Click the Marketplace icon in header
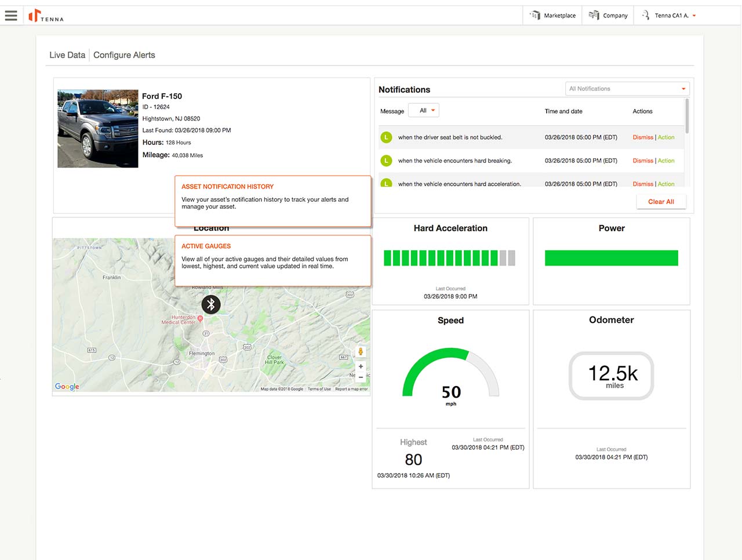The height and width of the screenshot is (560, 742). pyautogui.click(x=535, y=16)
